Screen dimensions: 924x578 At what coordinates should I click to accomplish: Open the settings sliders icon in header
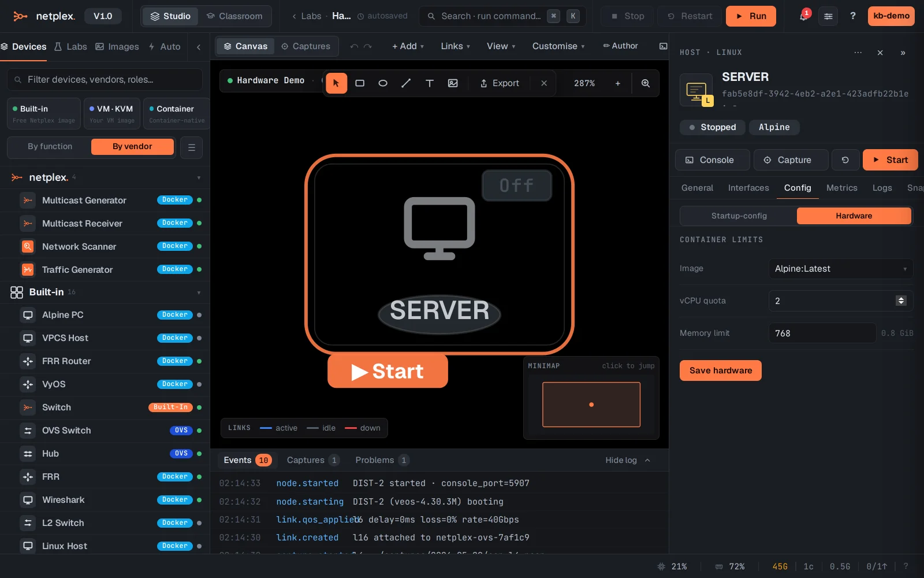(x=828, y=16)
